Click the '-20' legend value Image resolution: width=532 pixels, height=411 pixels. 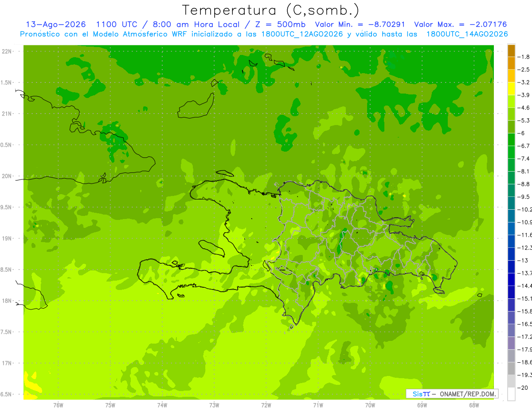(523, 388)
